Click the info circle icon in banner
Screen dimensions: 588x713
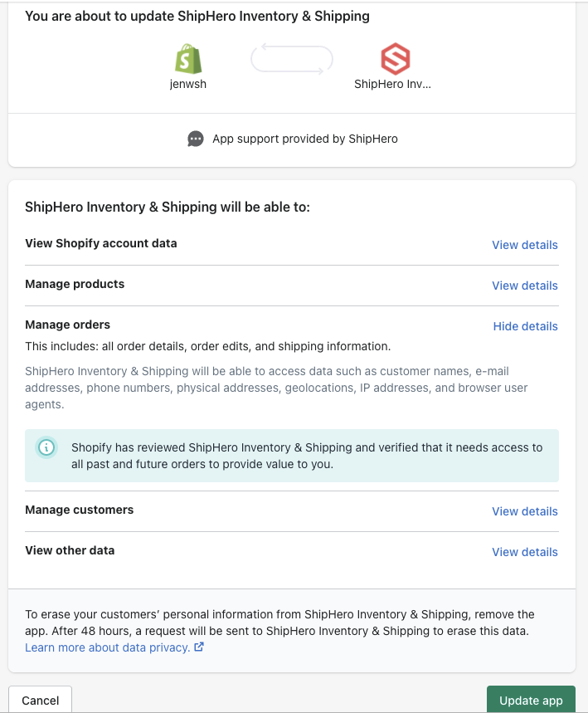click(x=47, y=447)
